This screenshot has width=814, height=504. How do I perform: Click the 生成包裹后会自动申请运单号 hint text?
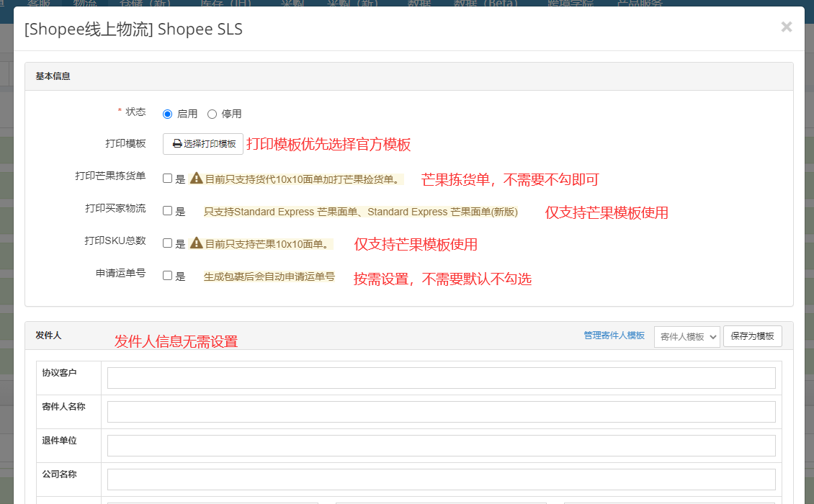(269, 276)
